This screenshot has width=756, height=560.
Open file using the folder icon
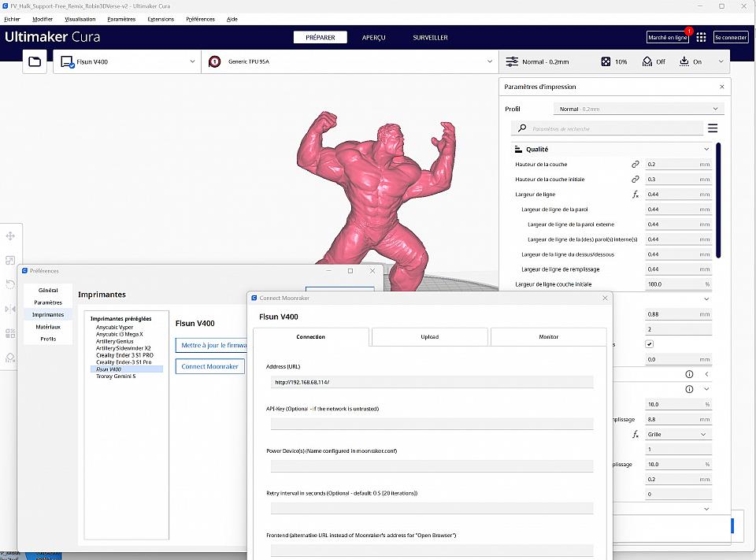(35, 61)
